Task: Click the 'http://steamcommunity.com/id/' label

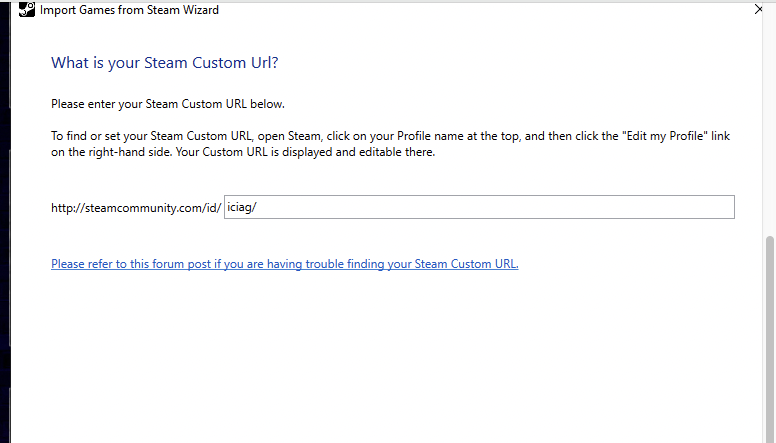Action: click(136, 208)
